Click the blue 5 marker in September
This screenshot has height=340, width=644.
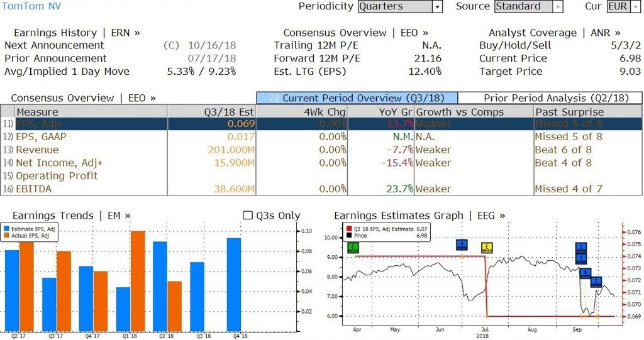coord(586,273)
